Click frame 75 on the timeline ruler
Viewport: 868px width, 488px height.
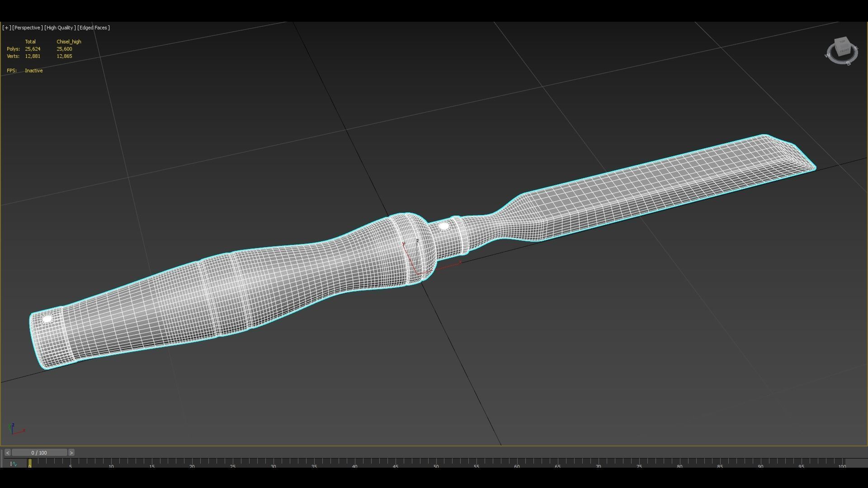(x=639, y=463)
